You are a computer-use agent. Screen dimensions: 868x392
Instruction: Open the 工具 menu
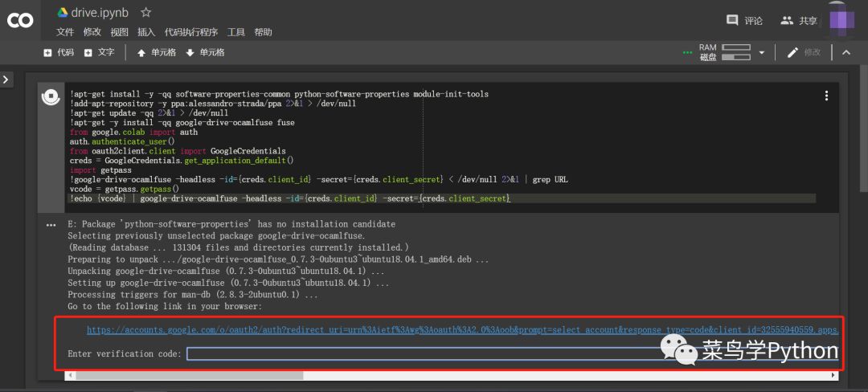click(236, 32)
